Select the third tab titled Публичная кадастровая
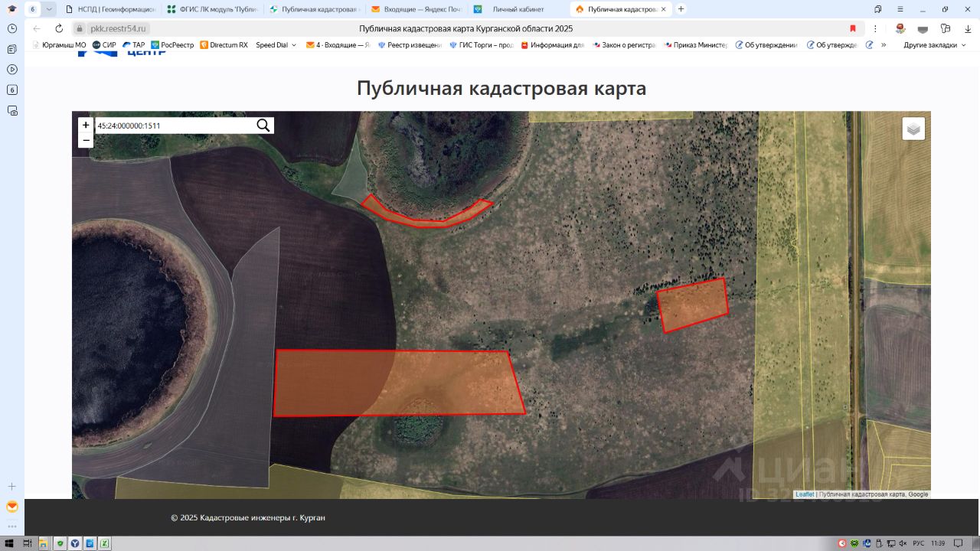The image size is (980, 551). [x=315, y=9]
